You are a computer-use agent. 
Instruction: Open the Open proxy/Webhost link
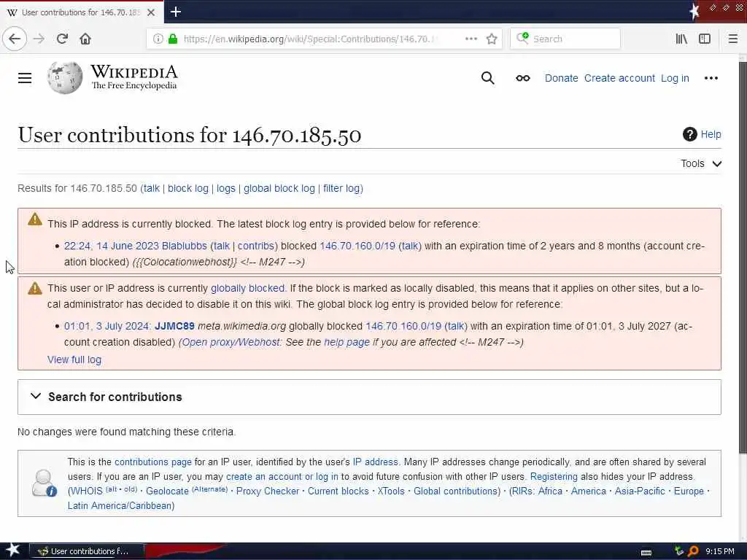[231, 343]
